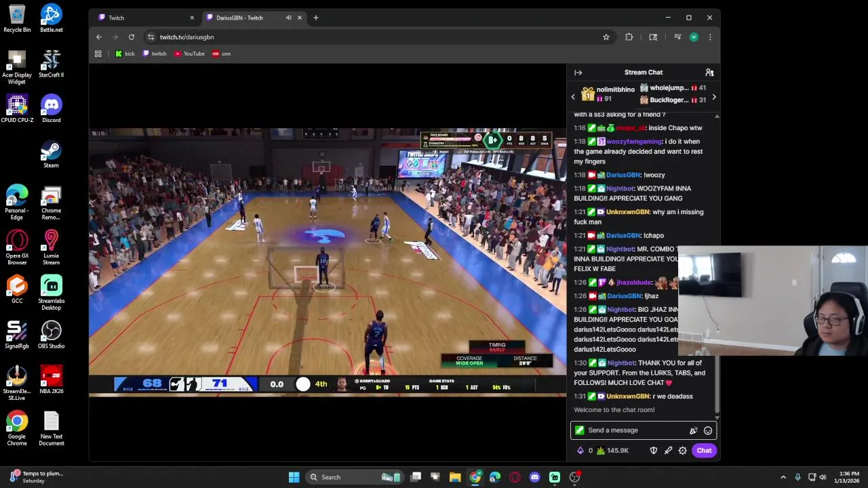Toggle mod view sword icon below chat
Viewport: 868px width, 488px height.
[668, 451]
